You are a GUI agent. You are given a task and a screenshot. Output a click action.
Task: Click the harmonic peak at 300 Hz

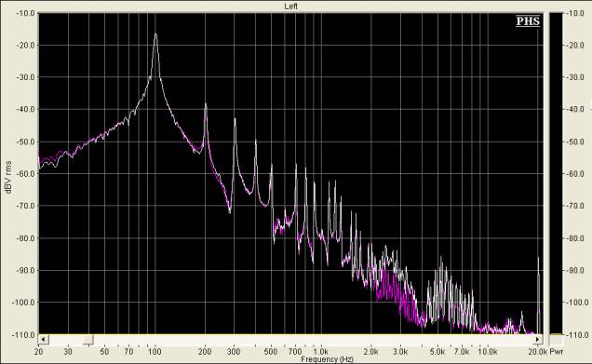[235, 120]
